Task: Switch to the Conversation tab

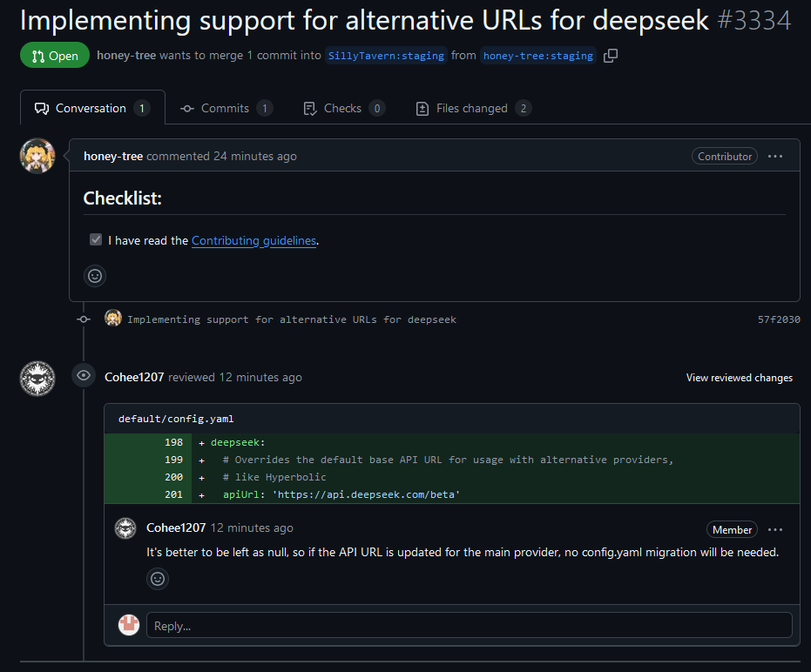Action: click(92, 108)
